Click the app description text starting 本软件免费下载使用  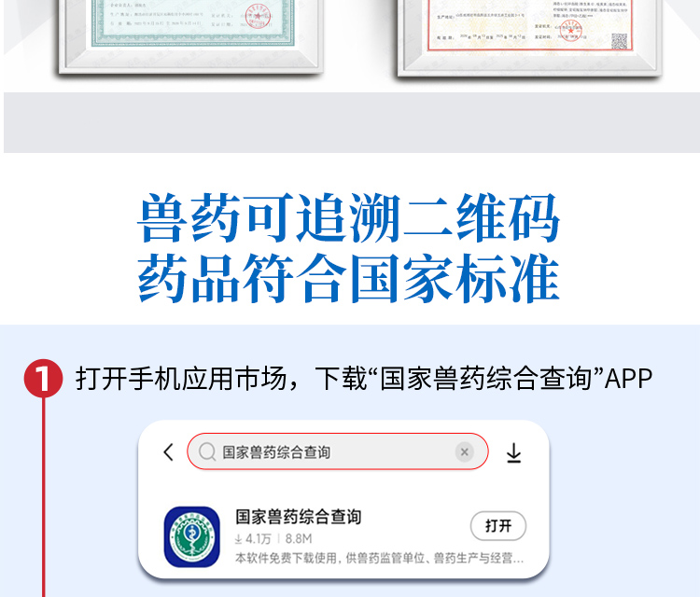coord(380,558)
